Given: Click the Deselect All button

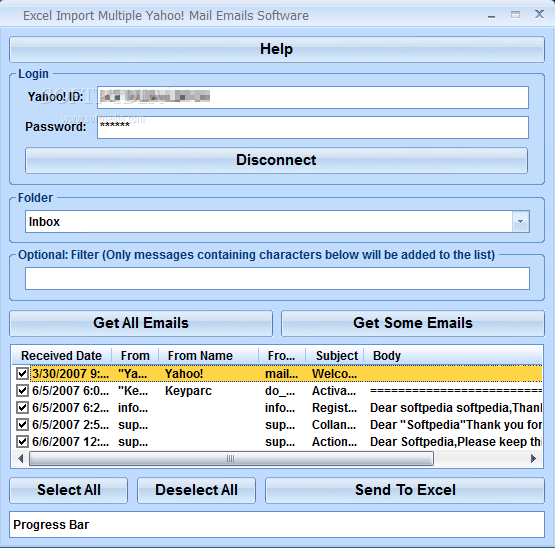Looking at the screenshot, I should pos(196,490).
